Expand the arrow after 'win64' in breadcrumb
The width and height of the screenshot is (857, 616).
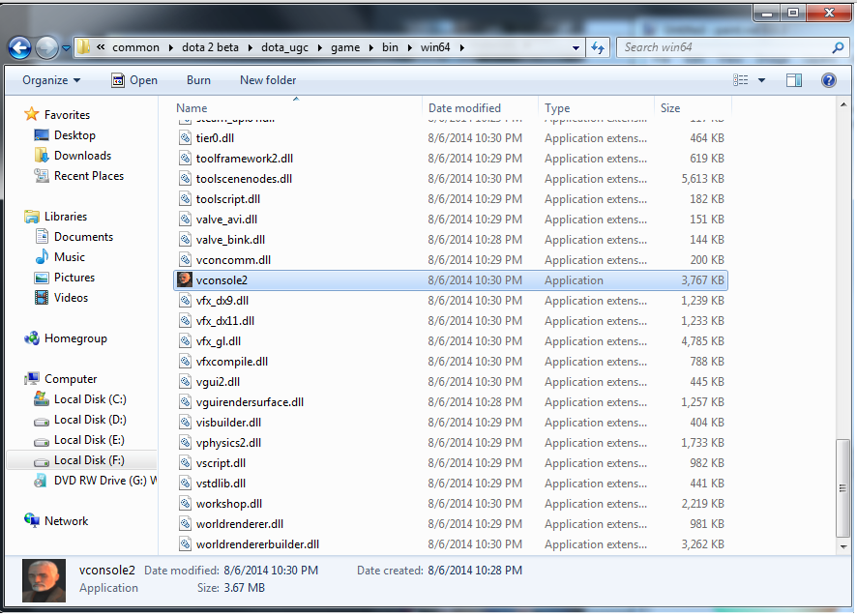click(461, 48)
